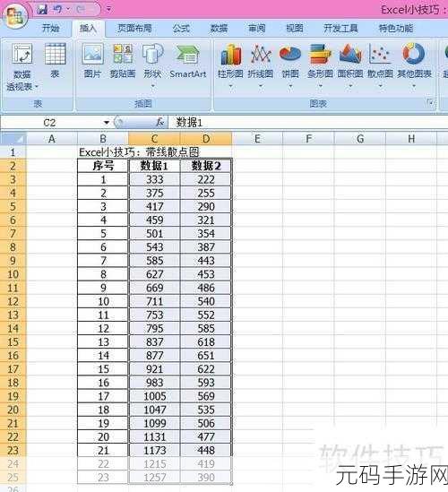Select the 数据1 header cell
This screenshot has height=492, width=448.
pos(154,166)
